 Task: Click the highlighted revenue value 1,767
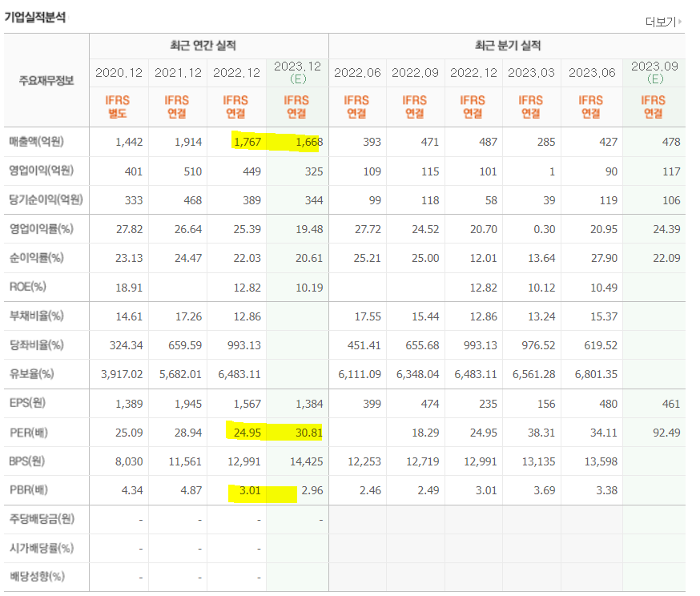click(247, 142)
